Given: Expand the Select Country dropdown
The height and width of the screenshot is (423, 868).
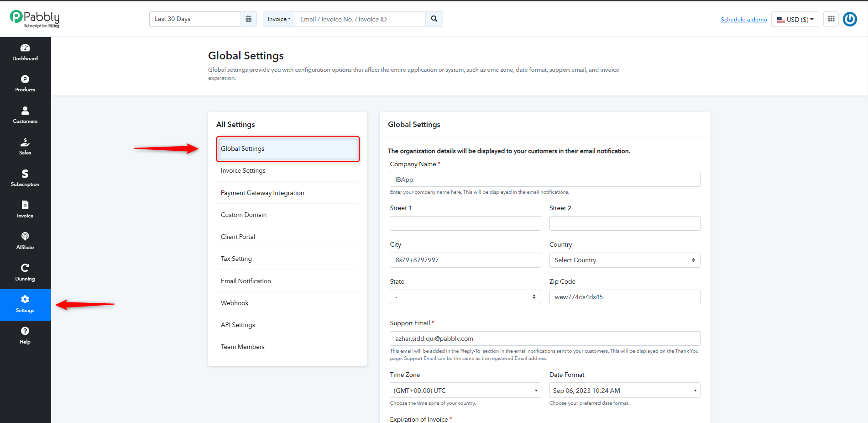Looking at the screenshot, I should (x=624, y=260).
